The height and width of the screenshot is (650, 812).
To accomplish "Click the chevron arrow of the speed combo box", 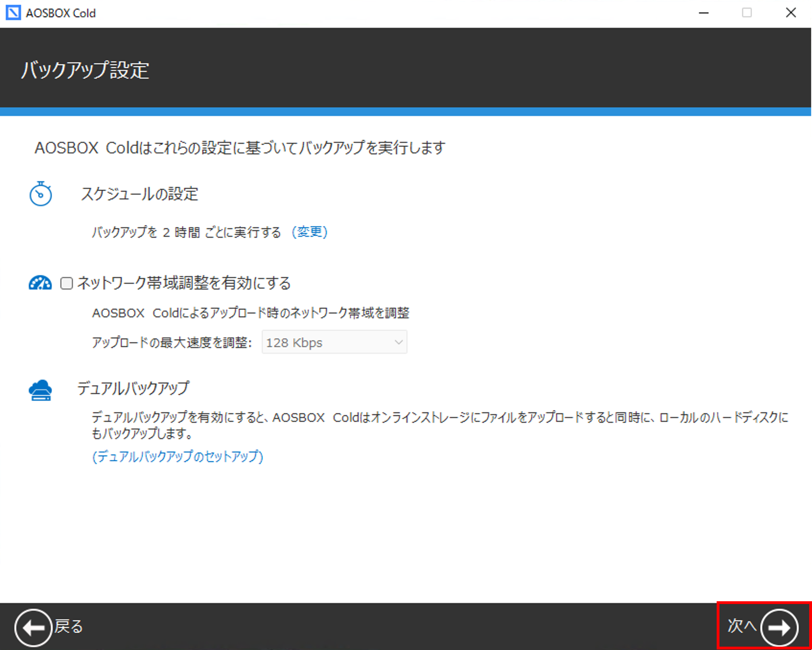I will tap(398, 342).
